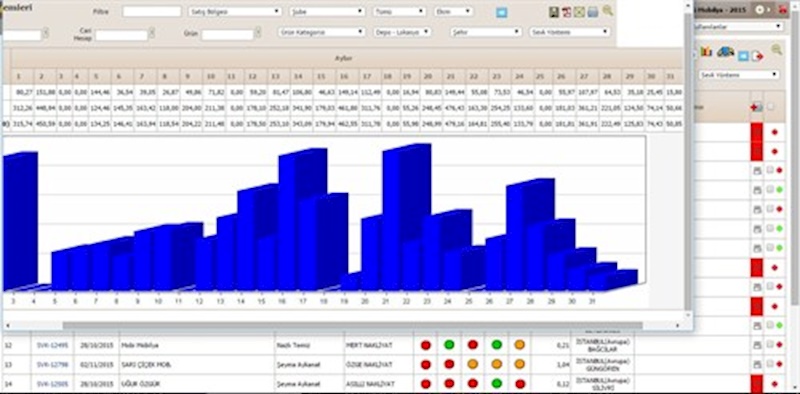
Task: Click the blue square icon beside Ekim dropdown
Action: 502,12
